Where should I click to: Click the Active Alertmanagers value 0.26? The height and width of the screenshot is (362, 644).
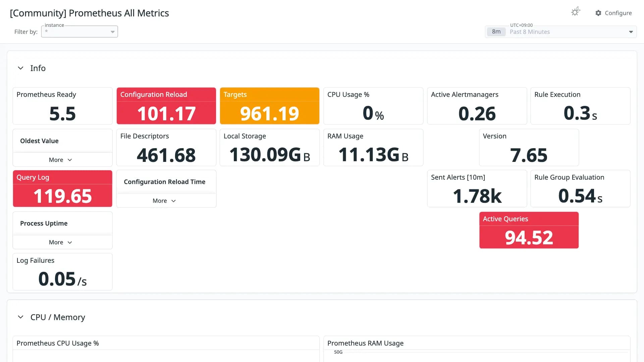[x=477, y=114]
